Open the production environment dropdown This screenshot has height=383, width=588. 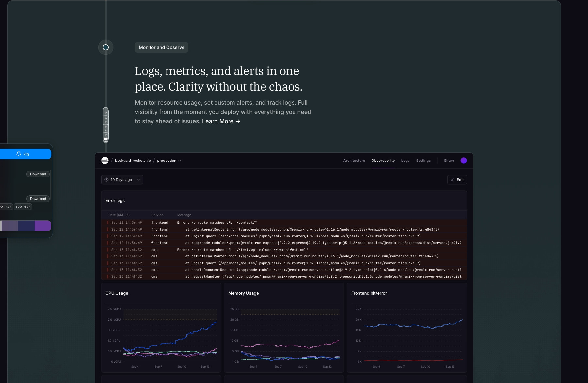[169, 161]
